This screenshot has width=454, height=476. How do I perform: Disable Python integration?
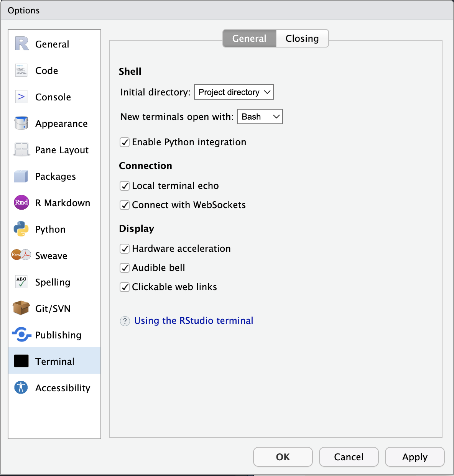pyautogui.click(x=125, y=142)
